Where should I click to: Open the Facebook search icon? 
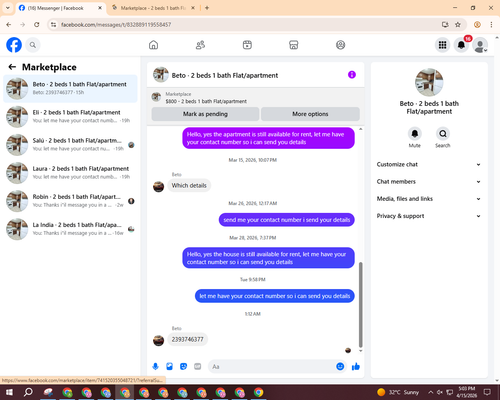coord(33,45)
